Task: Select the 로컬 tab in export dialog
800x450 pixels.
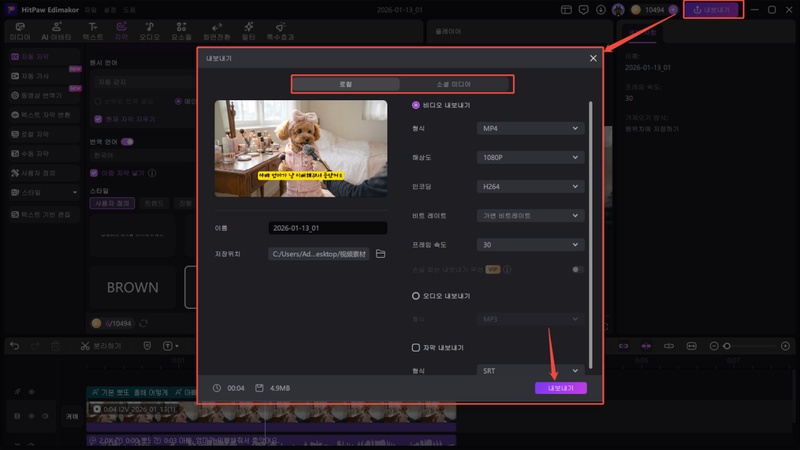Action: [347, 85]
